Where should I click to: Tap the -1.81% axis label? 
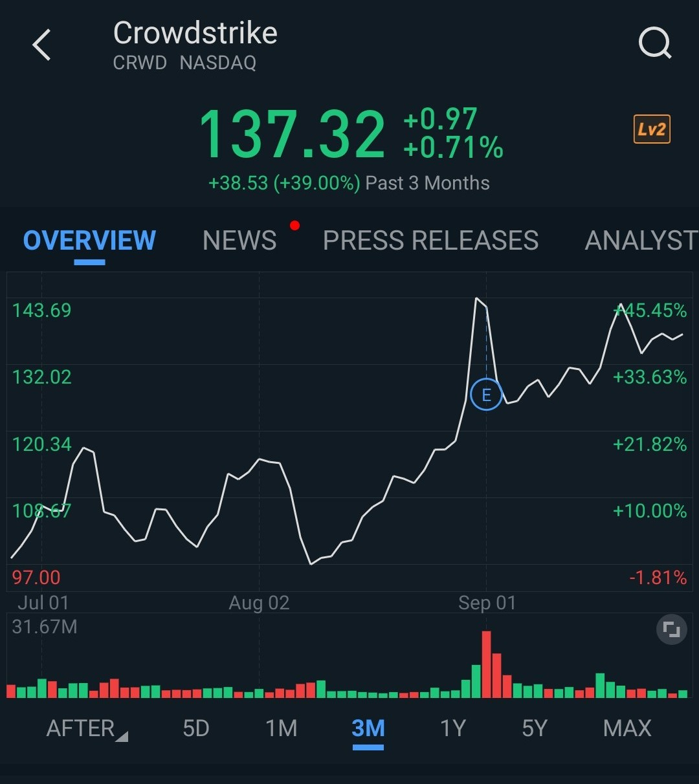[x=658, y=577]
